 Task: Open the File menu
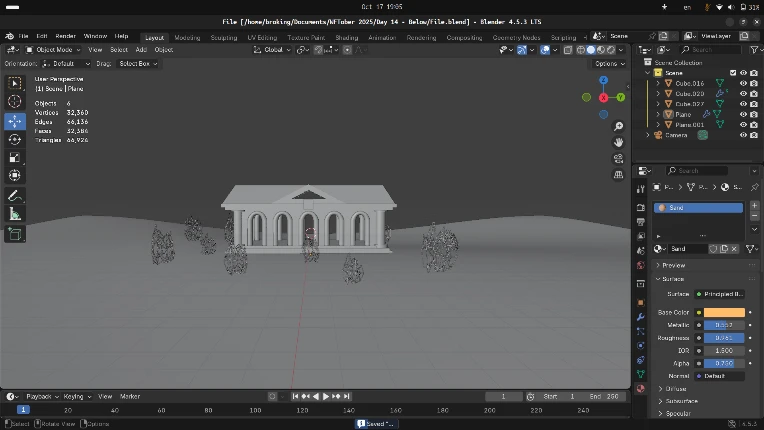click(23, 36)
